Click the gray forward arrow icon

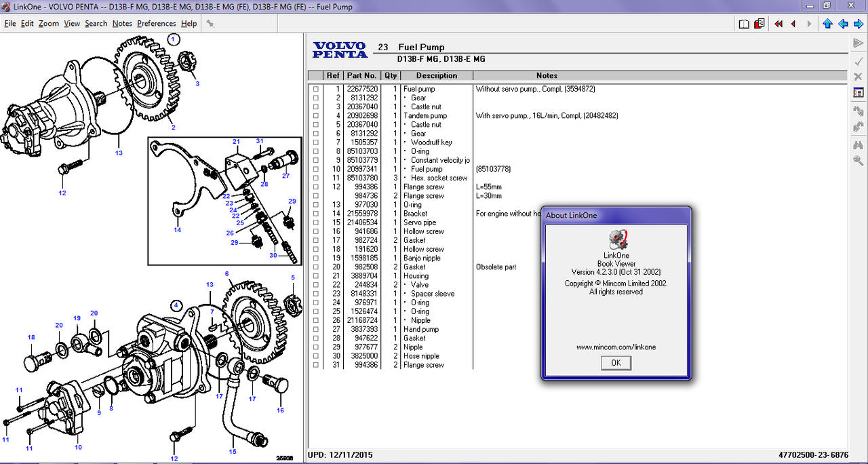(x=809, y=24)
